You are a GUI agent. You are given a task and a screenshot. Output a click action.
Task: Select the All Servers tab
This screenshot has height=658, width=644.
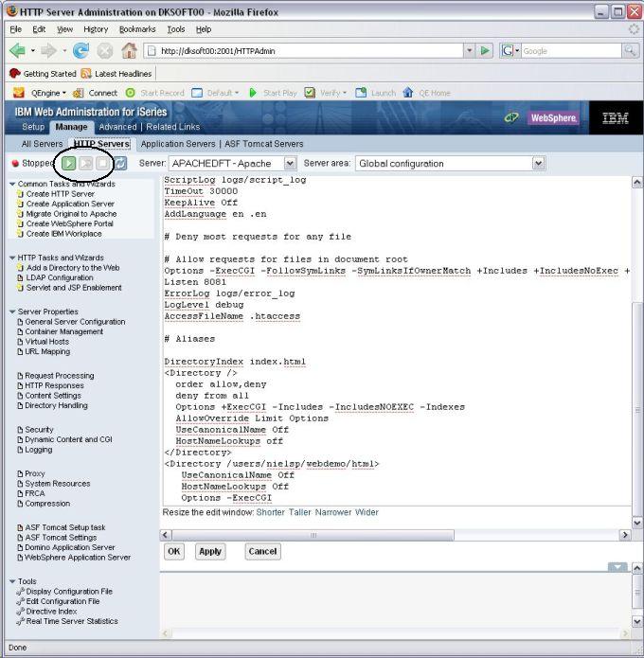click(42, 144)
